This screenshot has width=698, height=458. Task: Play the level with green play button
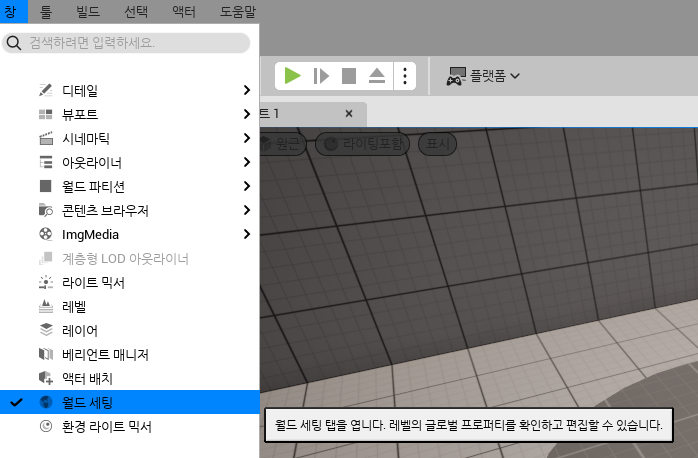[x=292, y=76]
